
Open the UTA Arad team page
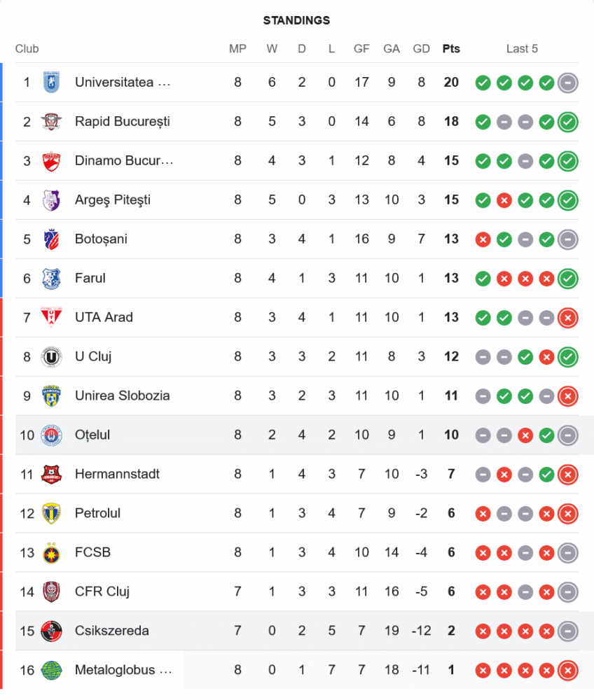104,317
